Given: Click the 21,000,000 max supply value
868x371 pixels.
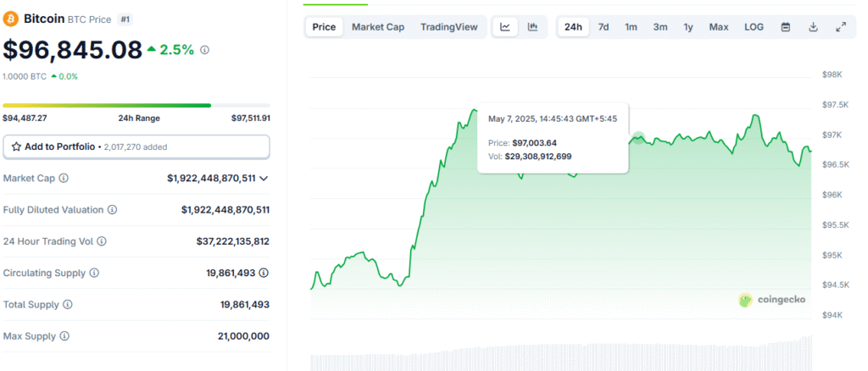Looking at the screenshot, I should tap(243, 335).
